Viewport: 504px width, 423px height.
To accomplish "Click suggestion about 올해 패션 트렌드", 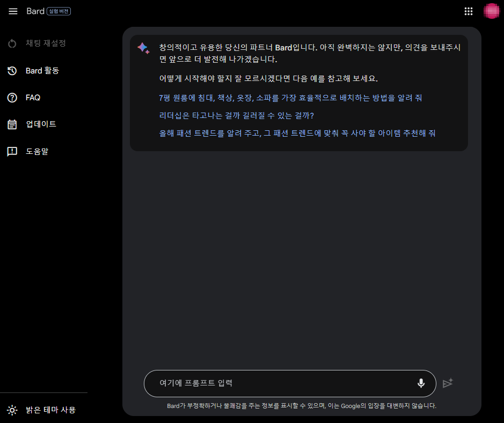I will point(297,133).
